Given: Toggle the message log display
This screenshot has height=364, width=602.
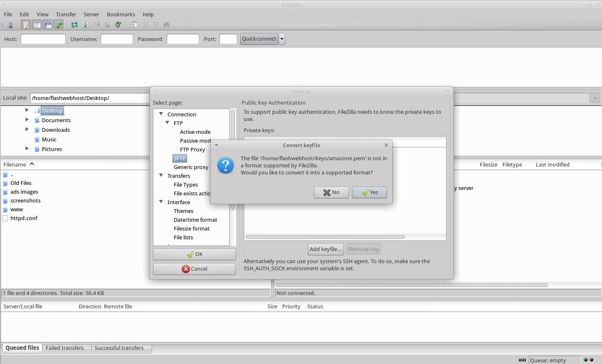Looking at the screenshot, I should tap(26, 25).
